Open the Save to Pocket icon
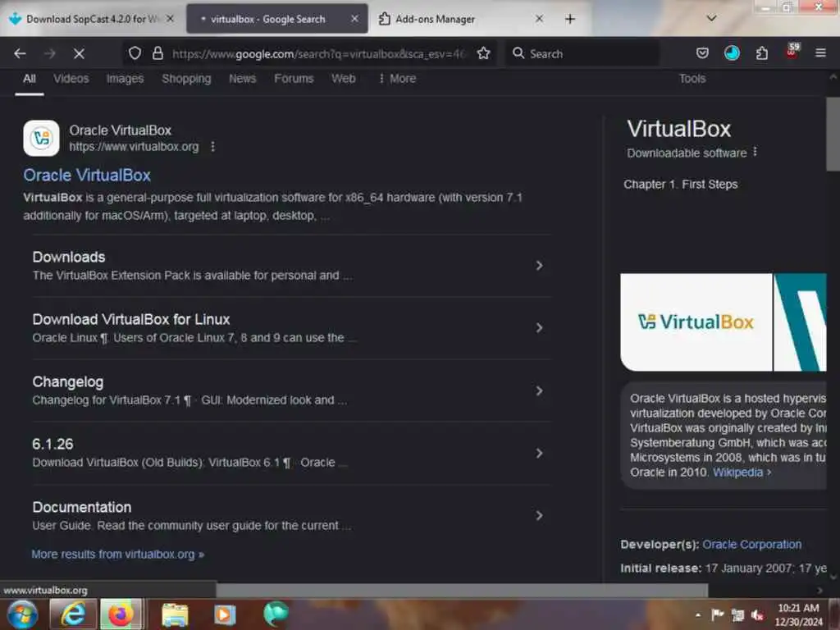 click(x=702, y=53)
